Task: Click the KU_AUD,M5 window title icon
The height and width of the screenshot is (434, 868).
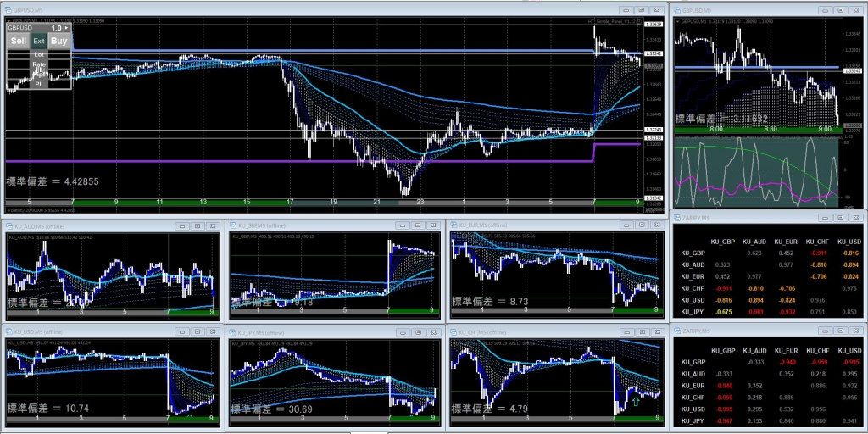Action: click(8, 226)
